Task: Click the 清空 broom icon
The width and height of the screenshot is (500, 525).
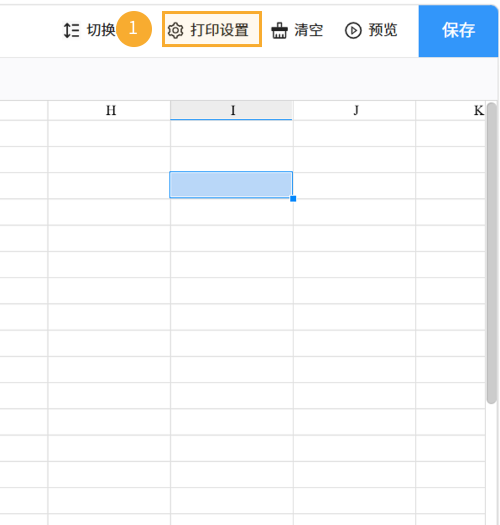Action: tap(279, 30)
